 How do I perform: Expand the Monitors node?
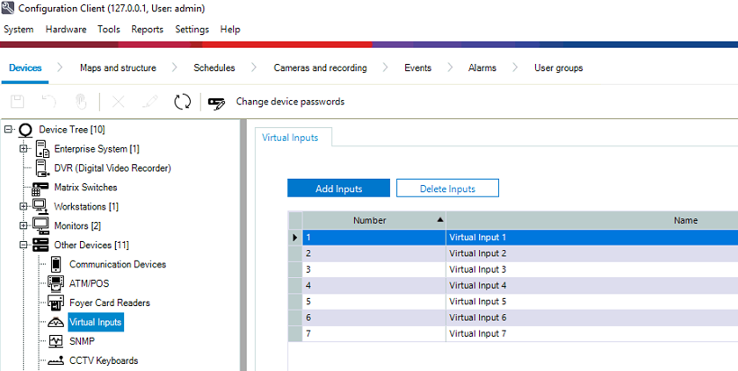pos(23,226)
